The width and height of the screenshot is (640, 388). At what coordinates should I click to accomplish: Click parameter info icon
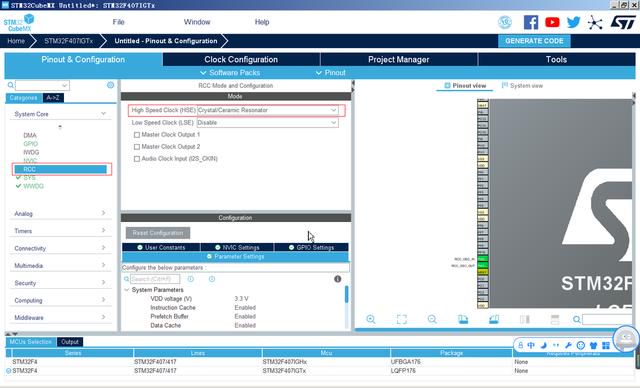tap(338, 279)
